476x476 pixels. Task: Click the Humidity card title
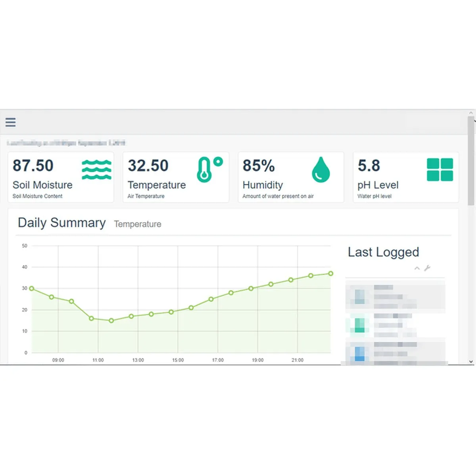click(x=263, y=185)
